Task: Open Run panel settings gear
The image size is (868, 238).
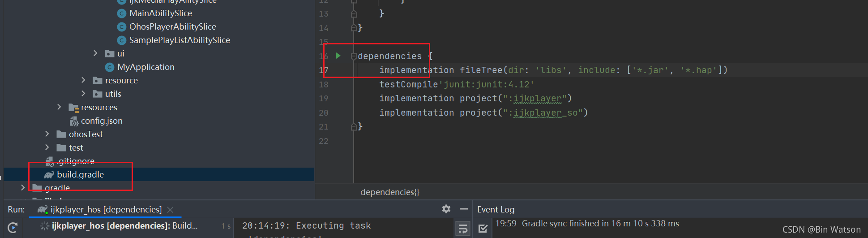Action: pos(446,209)
